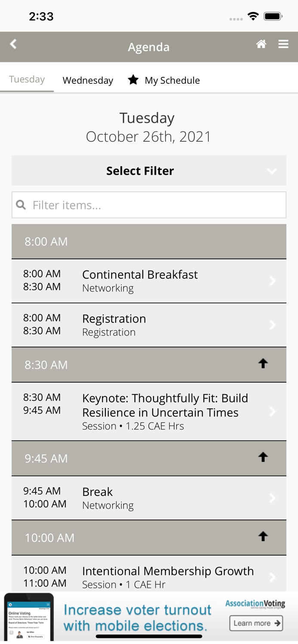Open the home screen via the house icon
The height and width of the screenshot is (644, 298).
pyautogui.click(x=261, y=43)
